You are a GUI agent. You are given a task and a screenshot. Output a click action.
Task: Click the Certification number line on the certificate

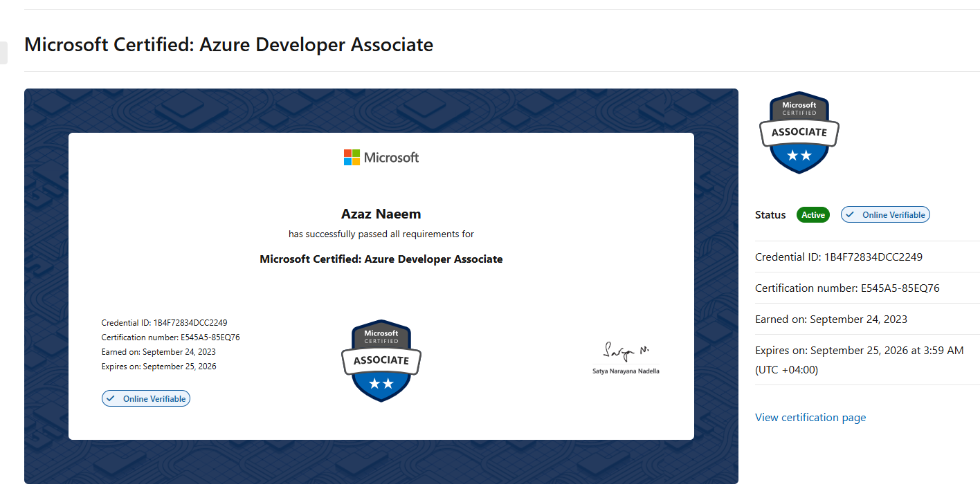pyautogui.click(x=171, y=337)
